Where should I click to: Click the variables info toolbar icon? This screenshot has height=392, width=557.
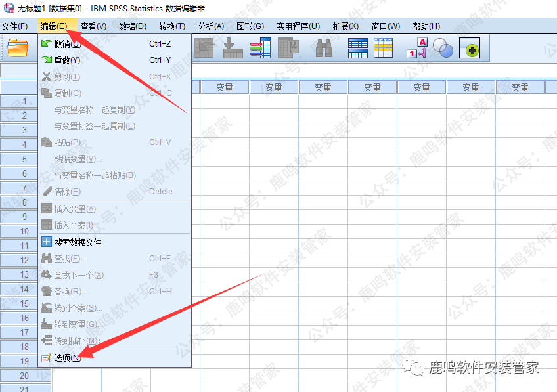click(x=261, y=48)
